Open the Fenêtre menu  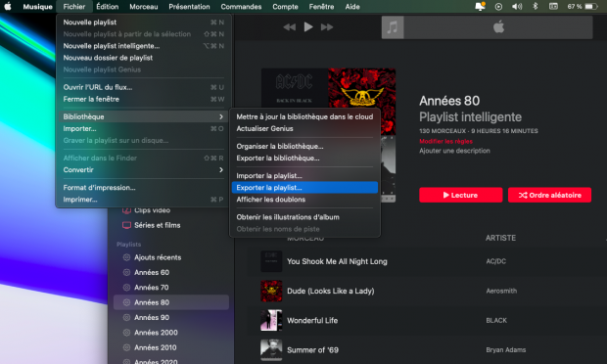coord(321,7)
